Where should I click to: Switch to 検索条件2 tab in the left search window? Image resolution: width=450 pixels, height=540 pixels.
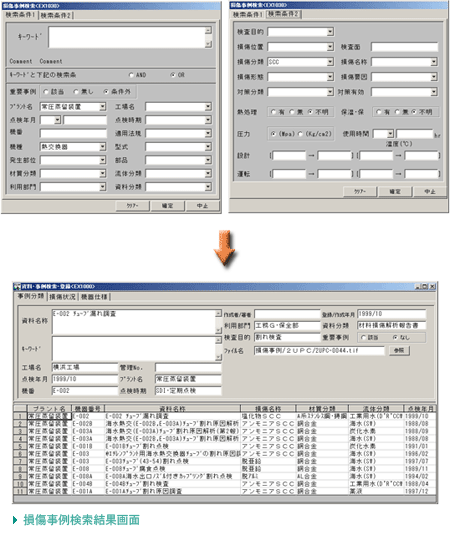coord(56,15)
